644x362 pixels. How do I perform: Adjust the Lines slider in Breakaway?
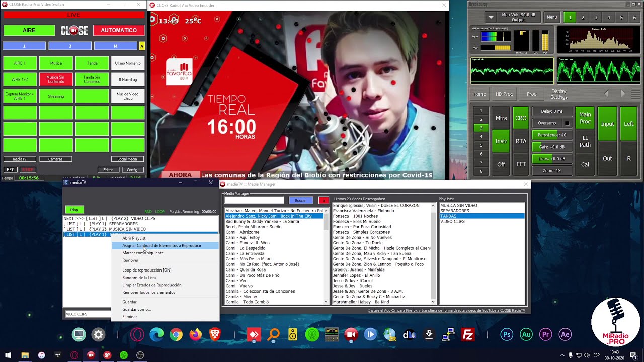pyautogui.click(x=551, y=159)
